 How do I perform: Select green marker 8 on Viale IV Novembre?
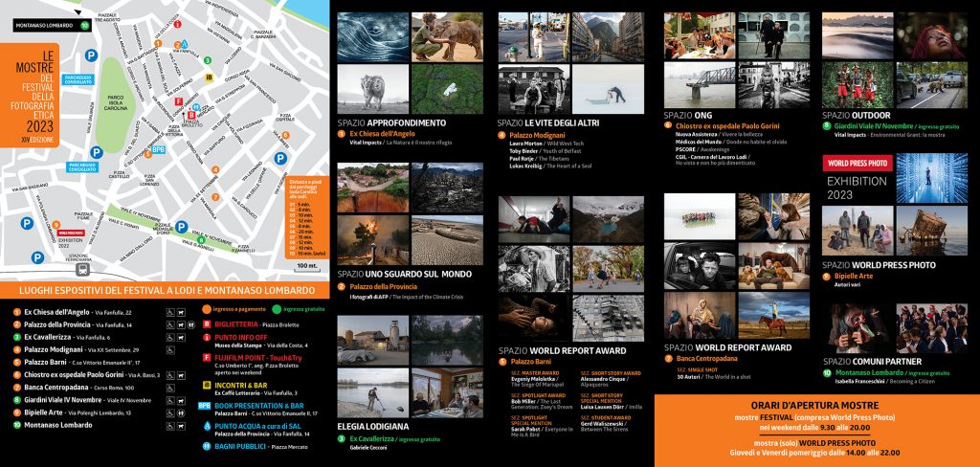pos(201,240)
